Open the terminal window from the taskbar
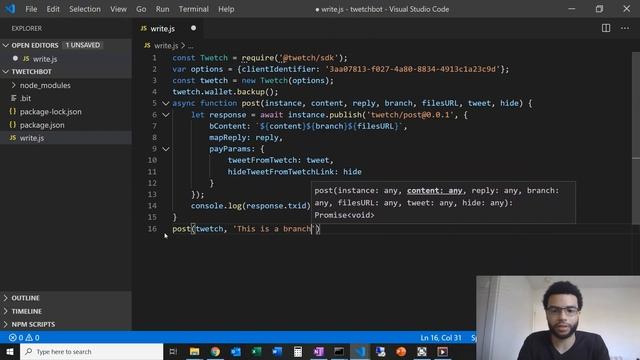 coord(339,351)
